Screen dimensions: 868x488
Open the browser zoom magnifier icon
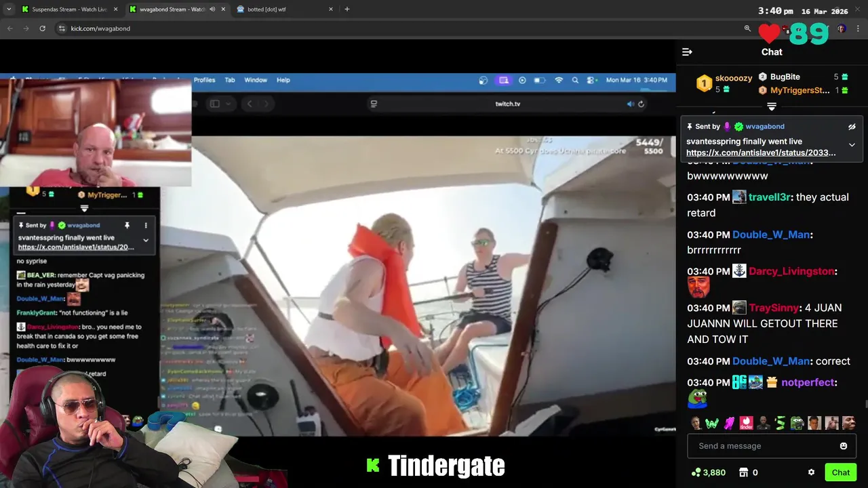tap(747, 28)
